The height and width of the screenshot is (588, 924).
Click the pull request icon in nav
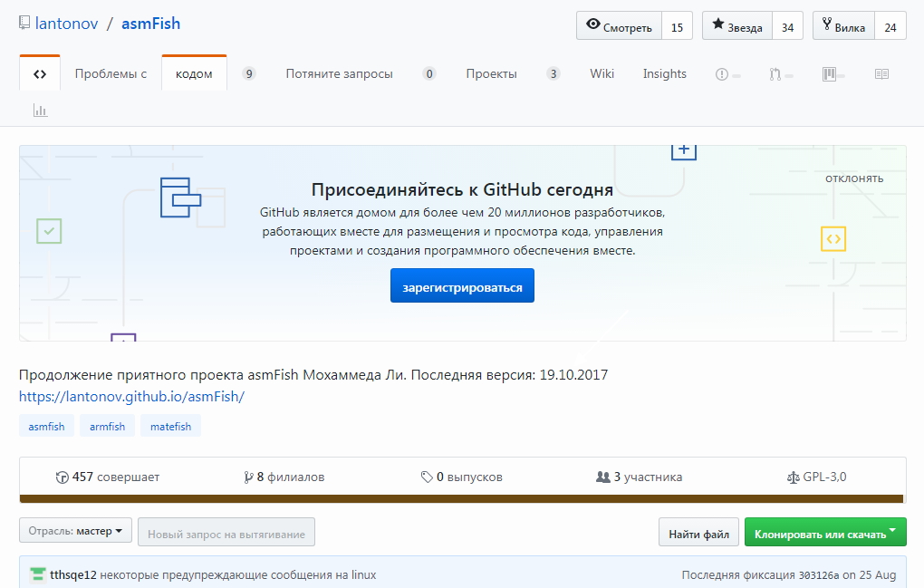pos(775,74)
